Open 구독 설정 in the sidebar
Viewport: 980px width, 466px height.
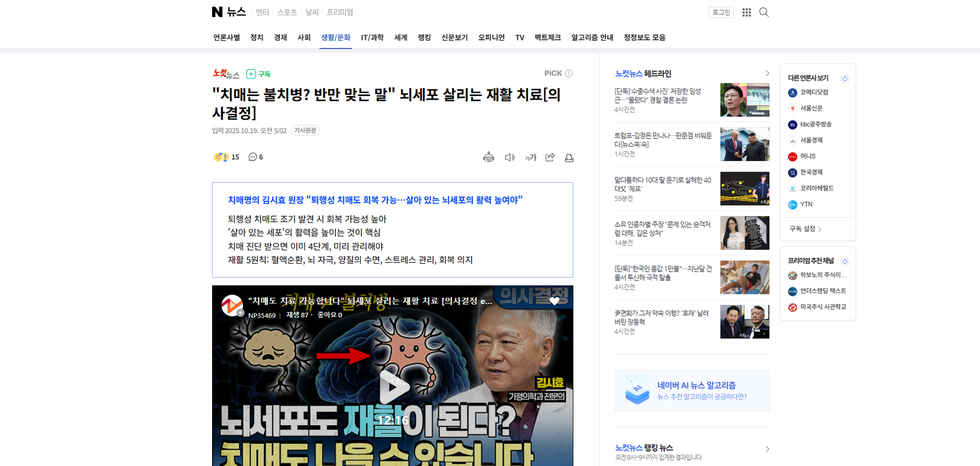(x=805, y=229)
